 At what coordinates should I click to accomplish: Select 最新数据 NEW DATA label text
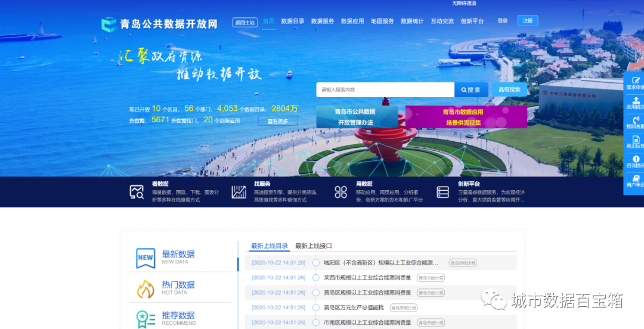tap(178, 257)
